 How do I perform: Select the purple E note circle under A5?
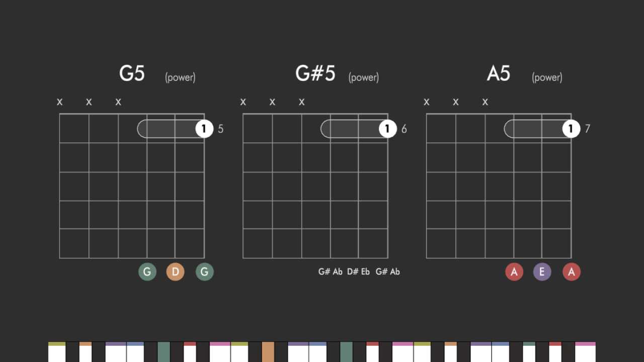click(x=542, y=272)
